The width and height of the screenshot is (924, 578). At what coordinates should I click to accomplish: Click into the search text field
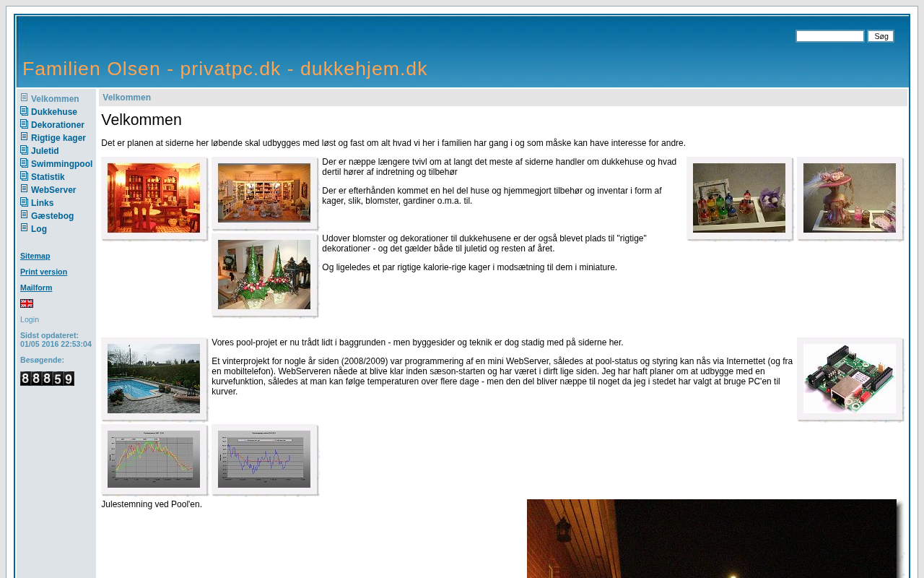pos(830,36)
